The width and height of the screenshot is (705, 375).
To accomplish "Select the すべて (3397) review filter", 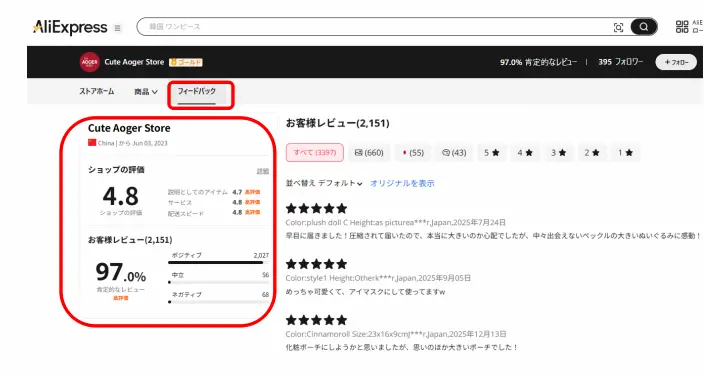I will coord(315,152).
